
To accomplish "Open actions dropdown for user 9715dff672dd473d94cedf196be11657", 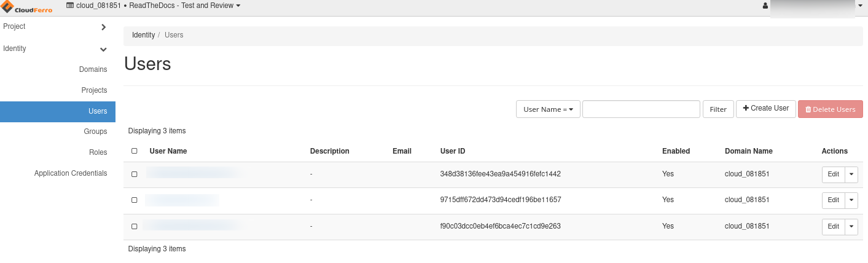I will (851, 200).
